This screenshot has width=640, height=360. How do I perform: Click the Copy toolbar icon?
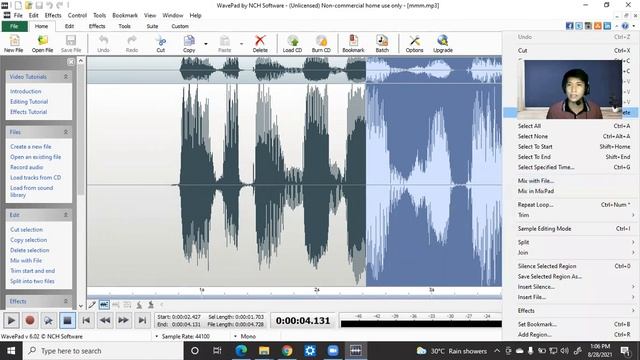pos(189,43)
